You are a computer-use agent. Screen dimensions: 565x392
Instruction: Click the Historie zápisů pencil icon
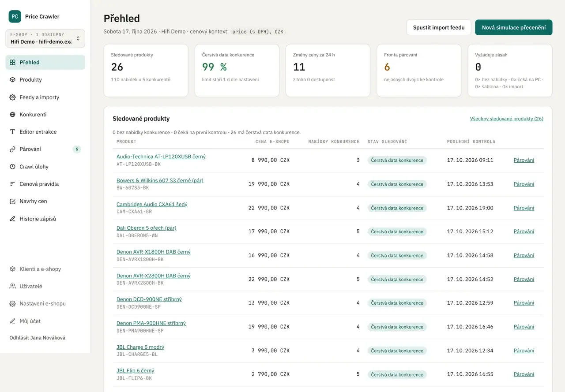(x=12, y=219)
